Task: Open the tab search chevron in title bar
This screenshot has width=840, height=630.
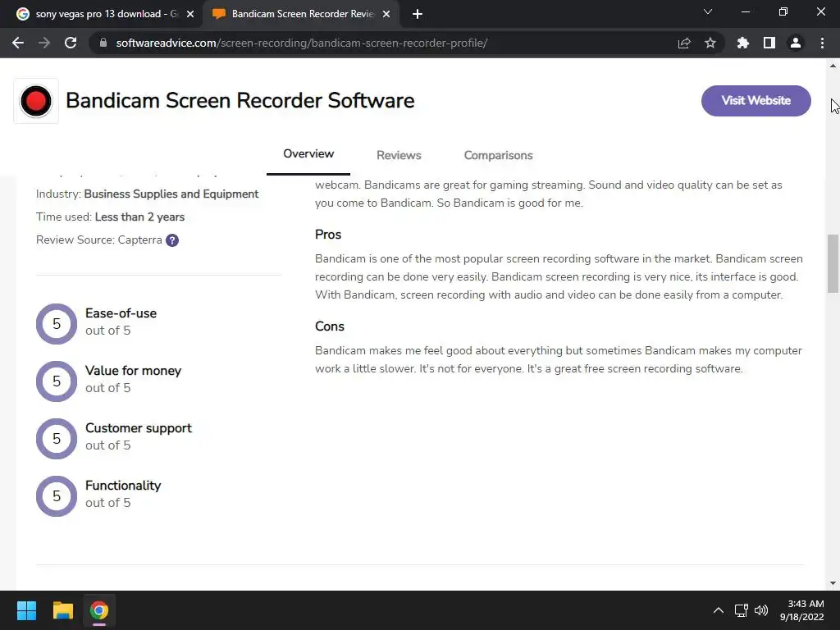Action: [x=708, y=11]
